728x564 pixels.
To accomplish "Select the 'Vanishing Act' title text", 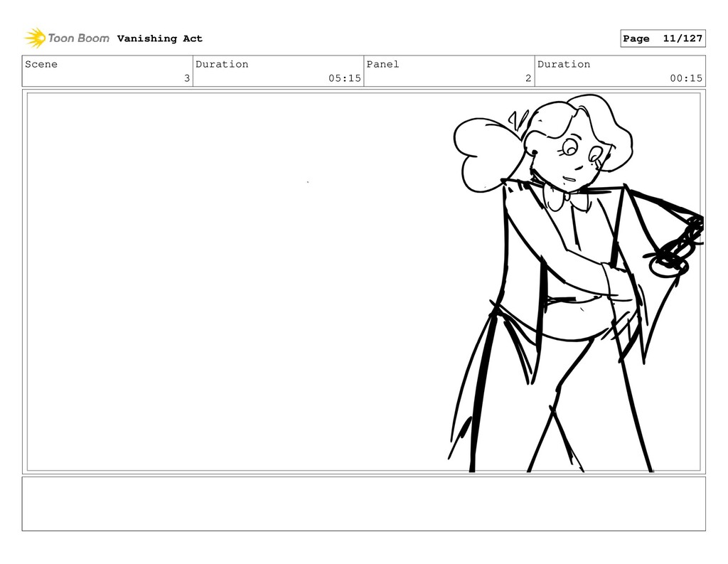I will point(160,38).
